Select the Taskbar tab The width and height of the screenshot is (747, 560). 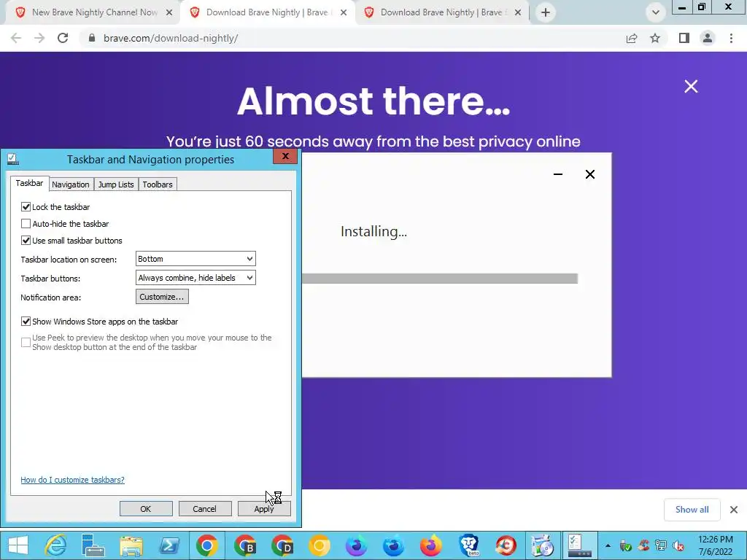29,183
